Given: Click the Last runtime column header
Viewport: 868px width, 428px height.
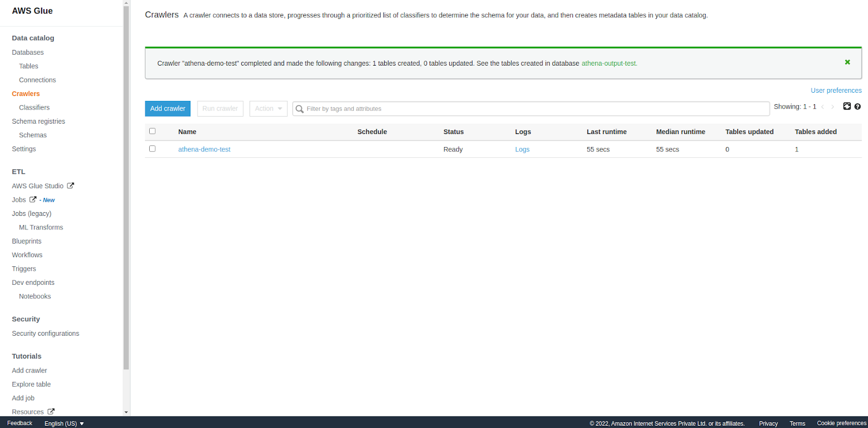Looking at the screenshot, I should [x=607, y=132].
